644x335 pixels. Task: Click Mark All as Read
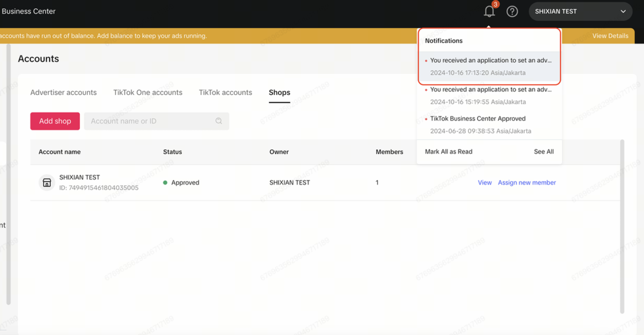[x=448, y=152]
